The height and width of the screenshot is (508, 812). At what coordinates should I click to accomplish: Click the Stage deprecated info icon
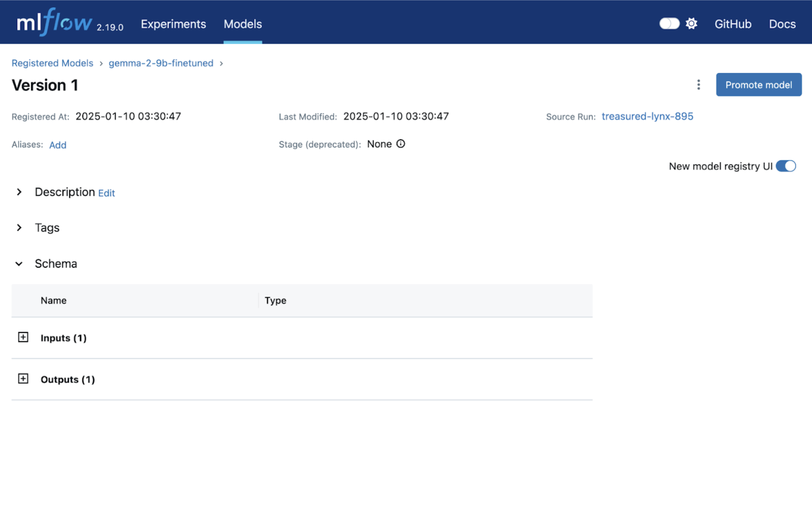tap(401, 144)
